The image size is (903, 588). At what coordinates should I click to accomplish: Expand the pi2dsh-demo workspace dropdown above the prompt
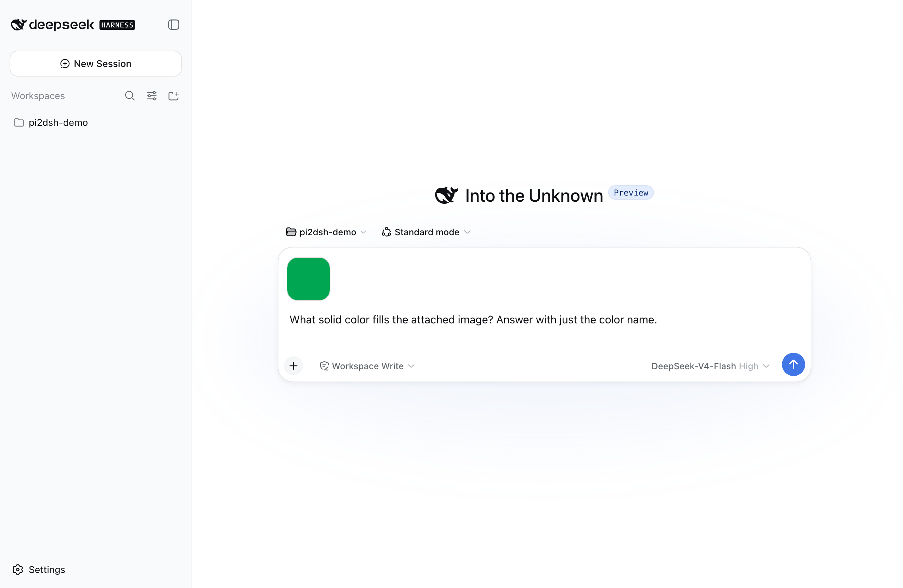[326, 232]
